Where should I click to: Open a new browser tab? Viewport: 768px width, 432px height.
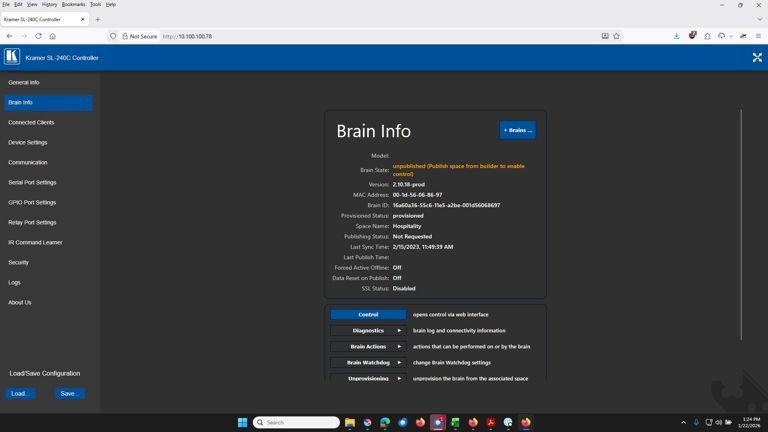click(98, 20)
